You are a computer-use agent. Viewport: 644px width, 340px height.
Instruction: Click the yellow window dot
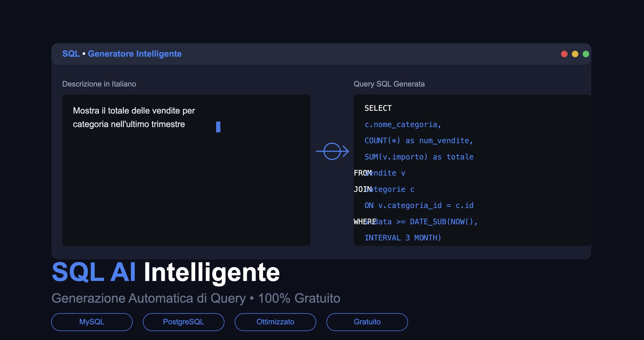(x=575, y=54)
